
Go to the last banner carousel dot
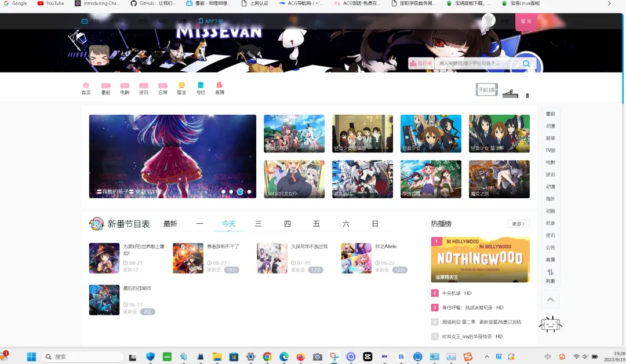[249, 192]
